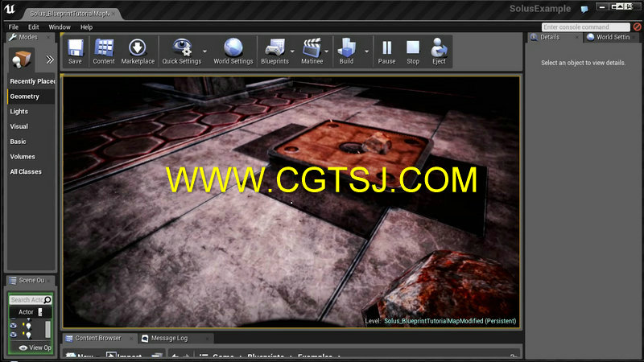Close the Modes tab
Image resolution: width=644 pixels, height=362 pixels.
(48, 37)
